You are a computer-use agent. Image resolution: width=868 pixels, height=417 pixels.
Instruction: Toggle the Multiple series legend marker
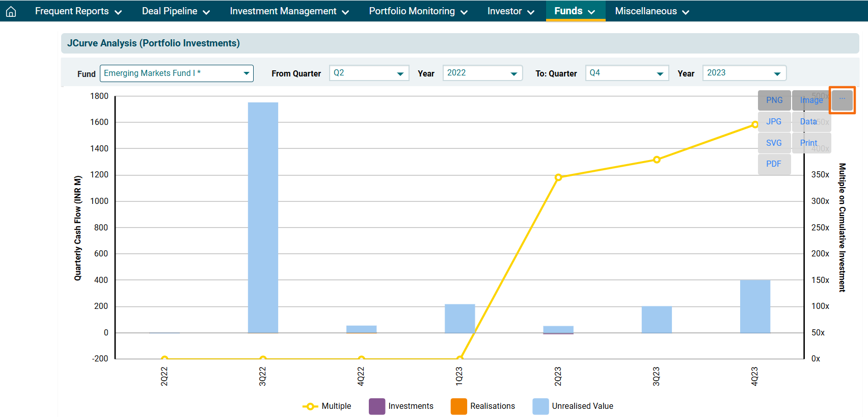click(x=310, y=406)
